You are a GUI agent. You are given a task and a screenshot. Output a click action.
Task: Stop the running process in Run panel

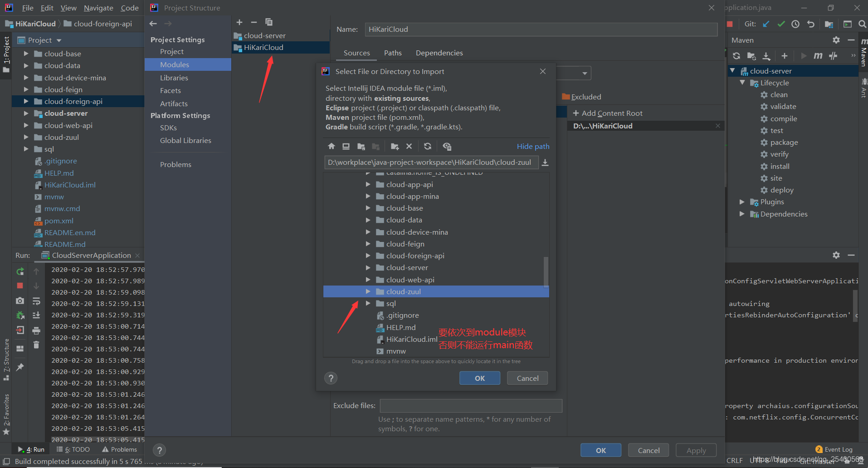20,286
